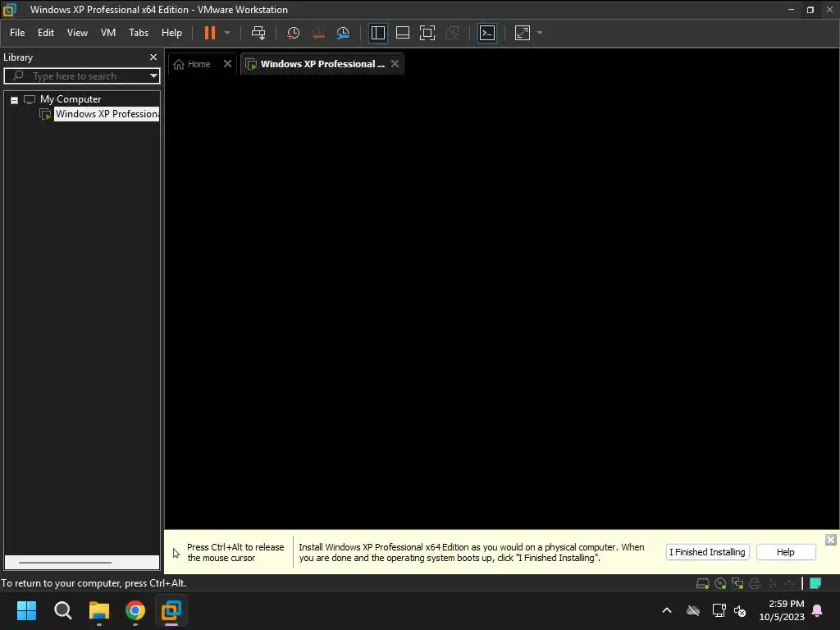The image size is (840, 630).
Task: Click the library horizontal scrollbar
Action: [x=65, y=563]
